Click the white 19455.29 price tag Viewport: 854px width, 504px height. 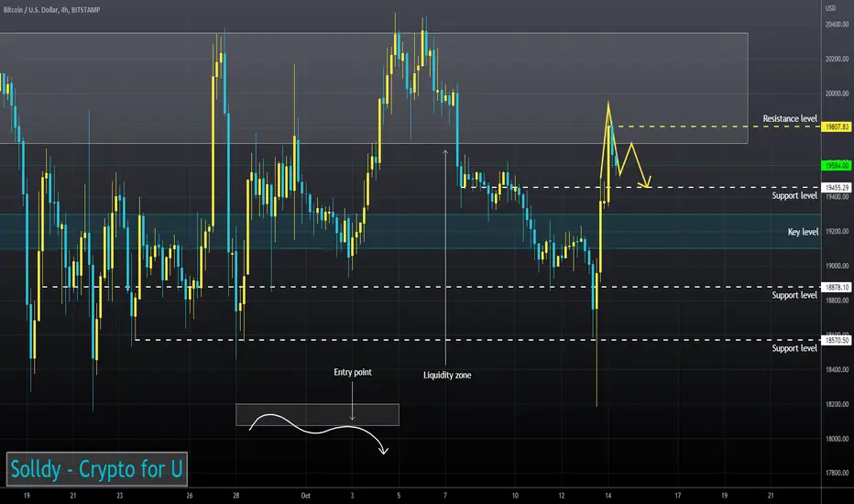point(837,188)
